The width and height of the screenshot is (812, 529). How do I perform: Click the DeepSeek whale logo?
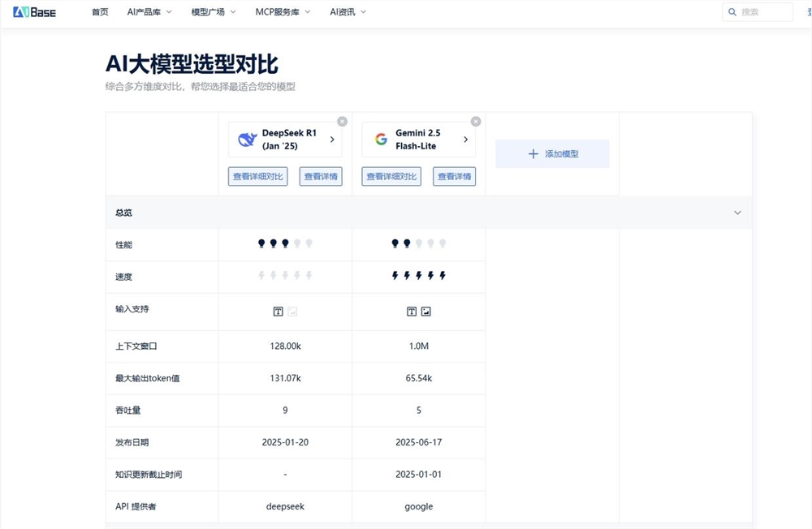coord(247,140)
